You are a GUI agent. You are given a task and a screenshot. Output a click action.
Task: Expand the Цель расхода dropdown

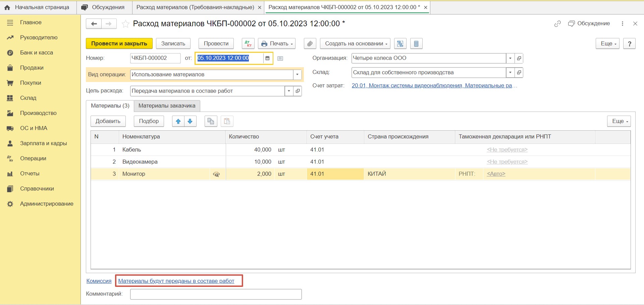pyautogui.click(x=289, y=91)
